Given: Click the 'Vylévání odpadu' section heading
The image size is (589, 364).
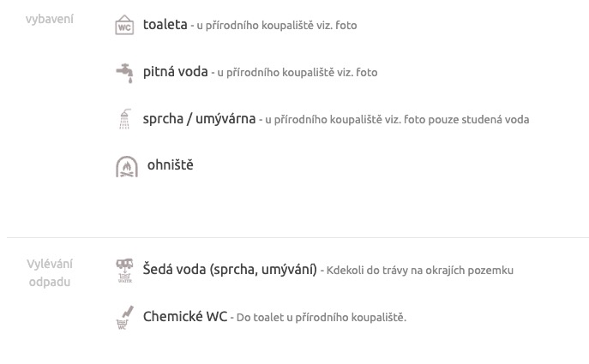Looking at the screenshot, I should pos(50,272).
